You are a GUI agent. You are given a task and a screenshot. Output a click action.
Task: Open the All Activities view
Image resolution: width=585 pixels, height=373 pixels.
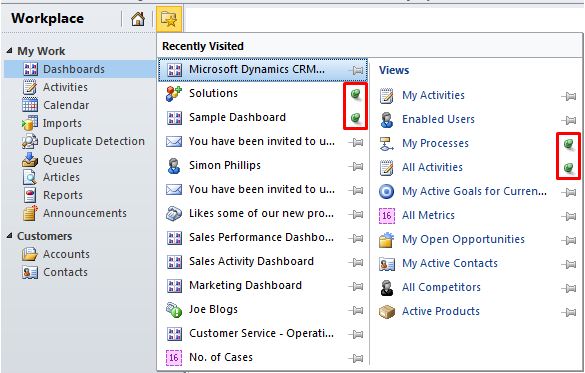[432, 167]
